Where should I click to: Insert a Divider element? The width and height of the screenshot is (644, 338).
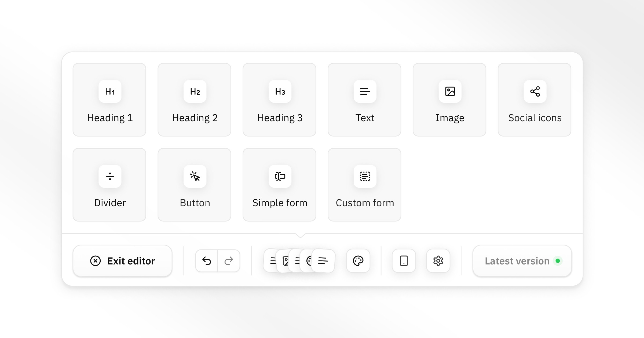[109, 185]
